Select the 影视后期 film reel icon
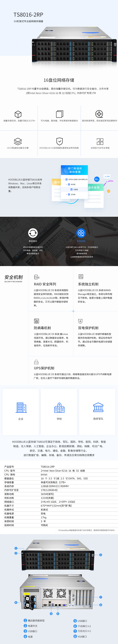This screenshot has width=118, height=644. [81, 233]
